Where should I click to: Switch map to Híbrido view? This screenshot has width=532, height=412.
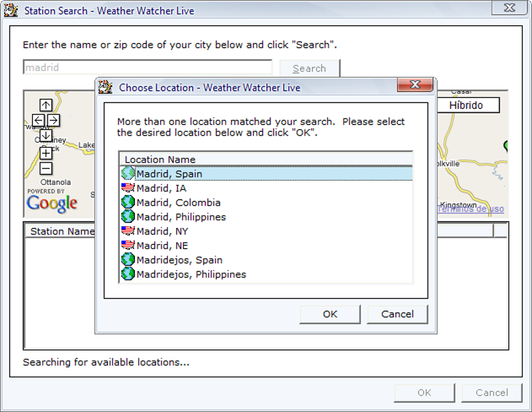point(466,105)
